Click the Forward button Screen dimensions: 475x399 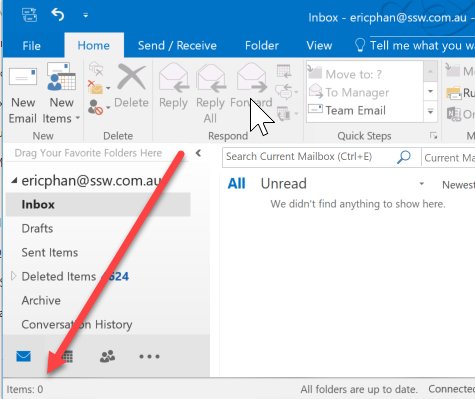(x=251, y=87)
